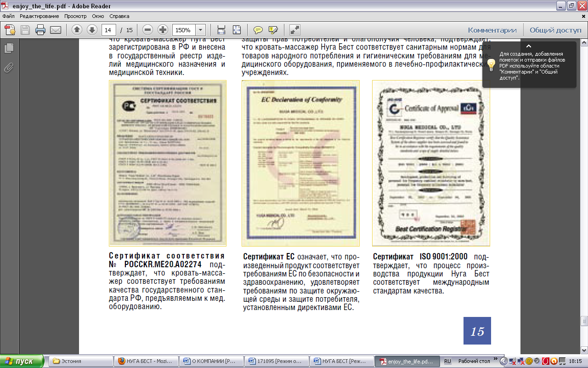Zoom out with the minus button

pyautogui.click(x=147, y=30)
